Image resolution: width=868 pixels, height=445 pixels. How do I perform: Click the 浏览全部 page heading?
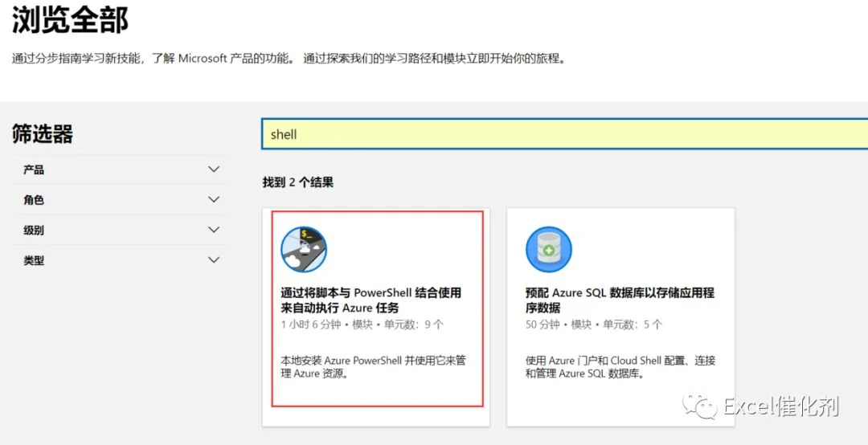click(x=70, y=20)
